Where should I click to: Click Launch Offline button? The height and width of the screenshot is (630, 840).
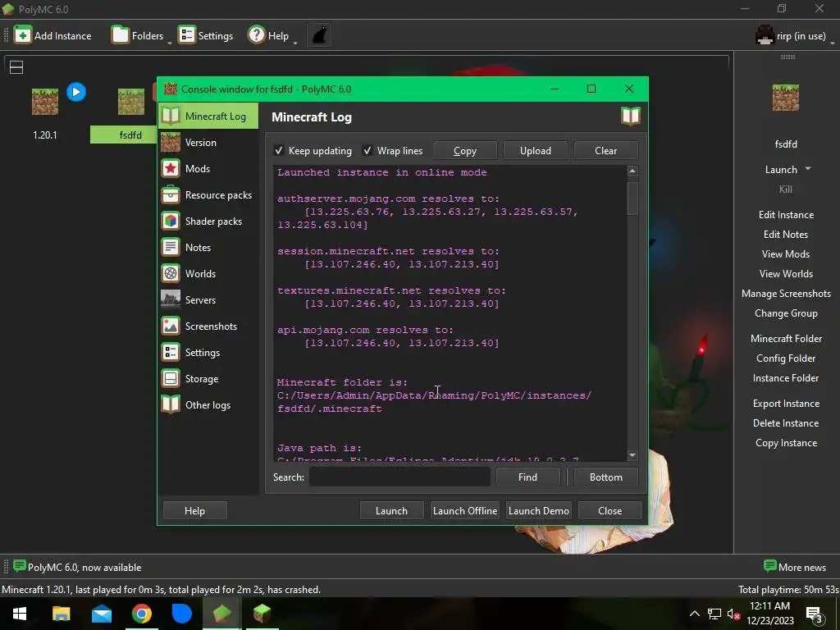pyautogui.click(x=465, y=510)
